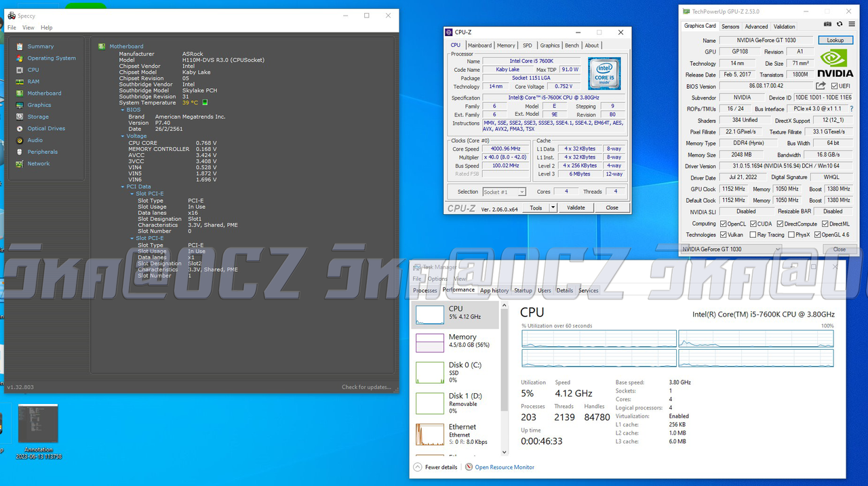This screenshot has width=868, height=486.
Task: Toggle the CUDA checkbox
Action: tap(753, 224)
